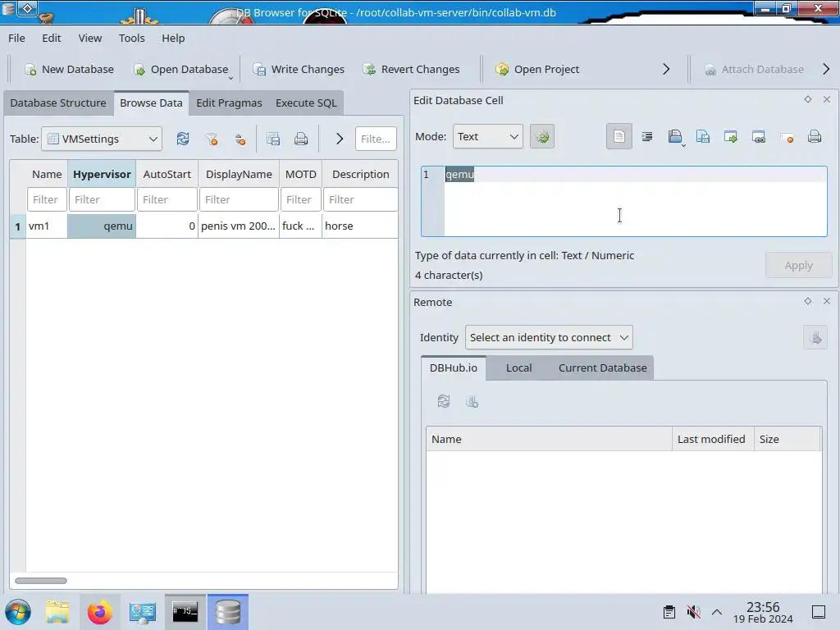Click the New Database toolbar button

69,69
